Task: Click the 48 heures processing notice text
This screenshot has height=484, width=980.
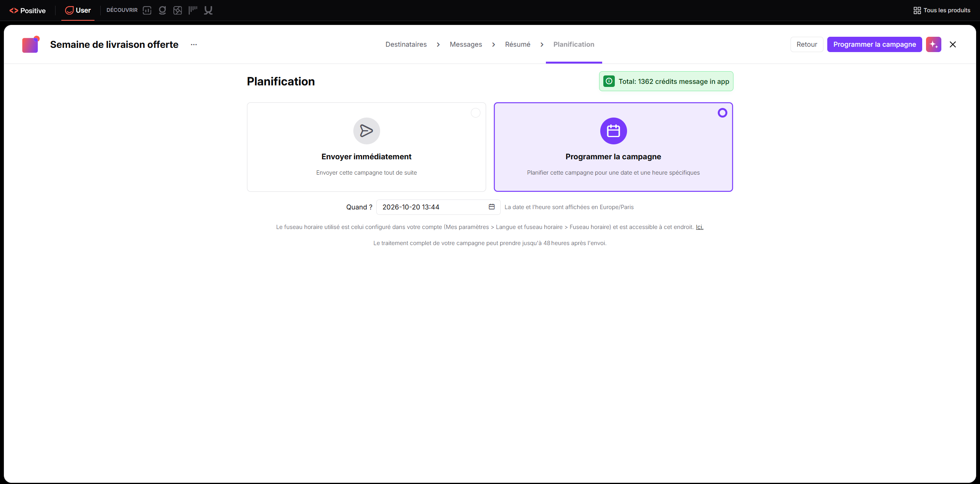Action: coord(490,243)
